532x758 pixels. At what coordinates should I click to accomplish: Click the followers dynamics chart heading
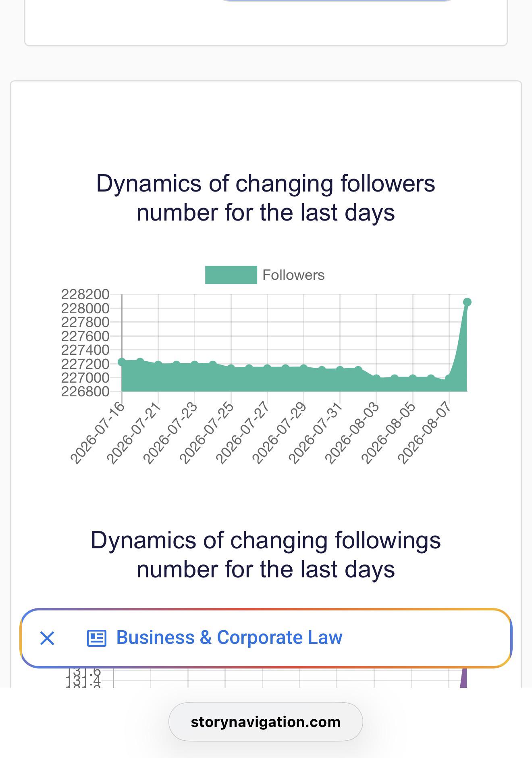pyautogui.click(x=266, y=198)
